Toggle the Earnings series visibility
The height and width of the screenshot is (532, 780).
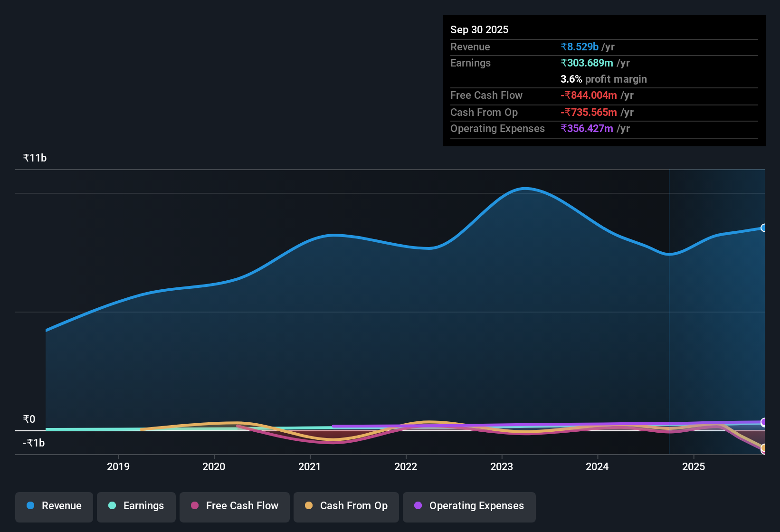(136, 506)
